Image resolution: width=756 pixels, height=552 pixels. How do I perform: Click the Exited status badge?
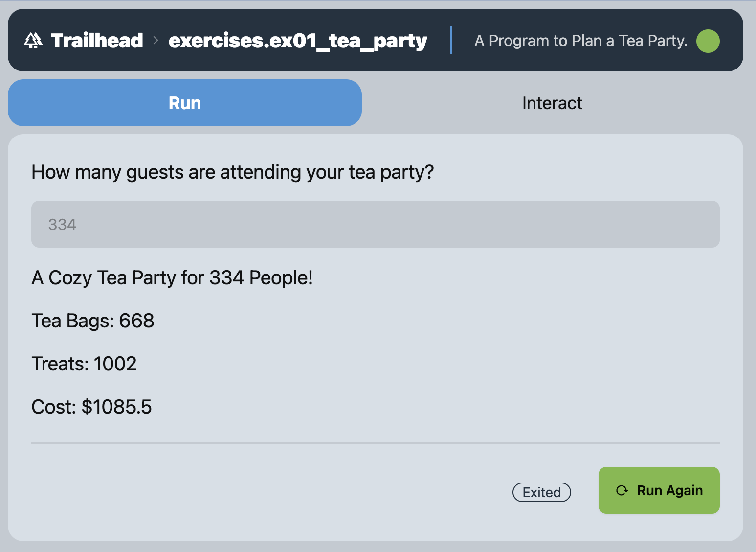tap(541, 492)
